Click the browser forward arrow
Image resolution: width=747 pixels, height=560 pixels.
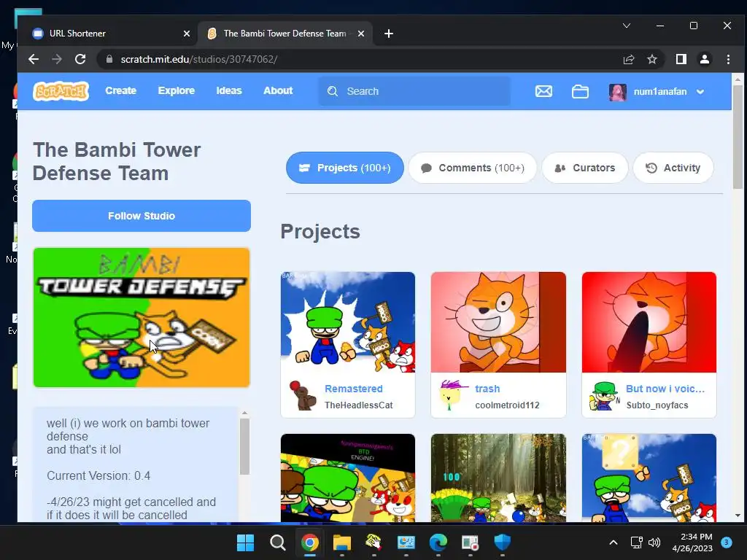57,59
